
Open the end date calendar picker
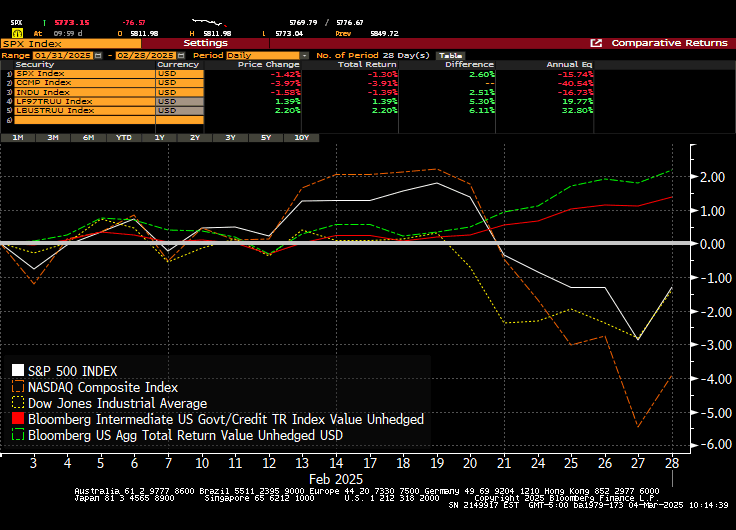tap(181, 55)
